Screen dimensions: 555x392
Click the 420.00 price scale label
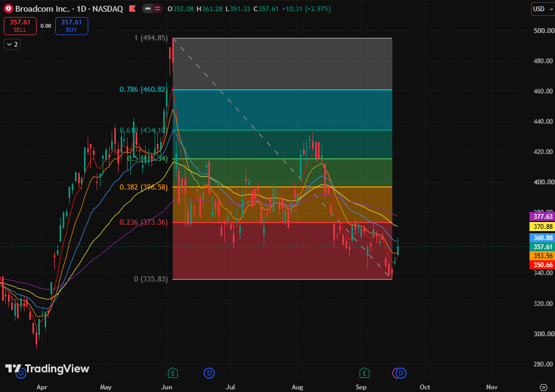544,152
